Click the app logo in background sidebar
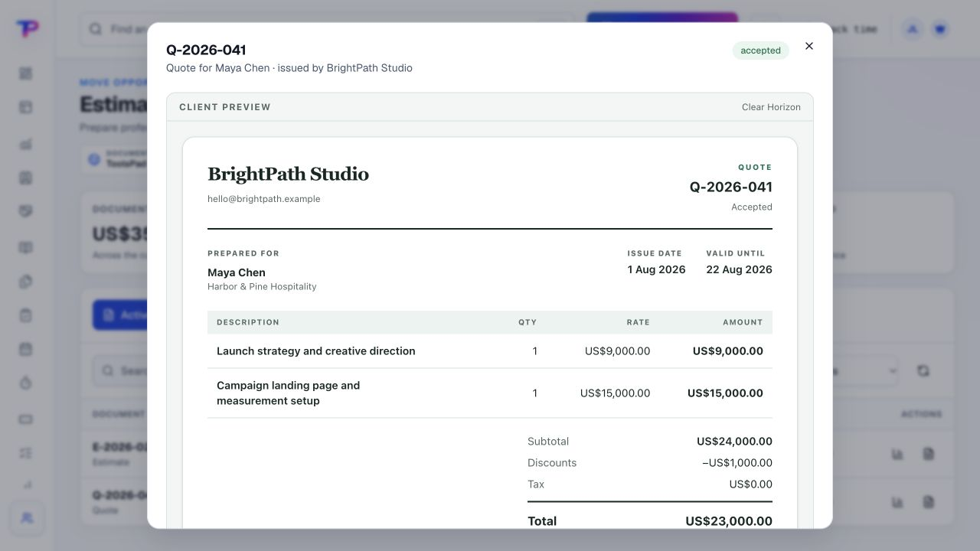The width and height of the screenshot is (980, 551). pyautogui.click(x=27, y=28)
